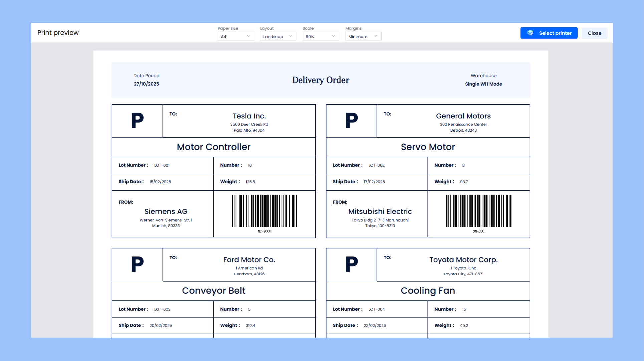Close the print preview
The image size is (644, 361).
tap(594, 33)
